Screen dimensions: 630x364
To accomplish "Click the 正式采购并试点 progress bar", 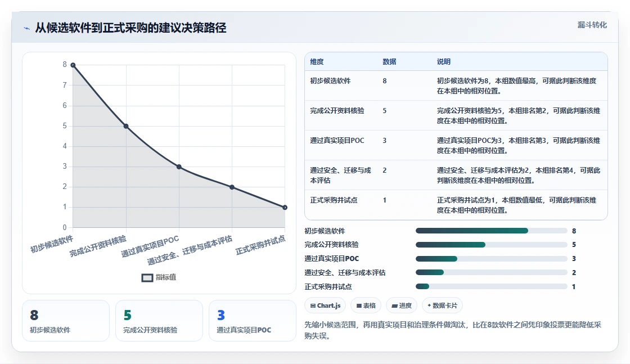I will pos(492,286).
